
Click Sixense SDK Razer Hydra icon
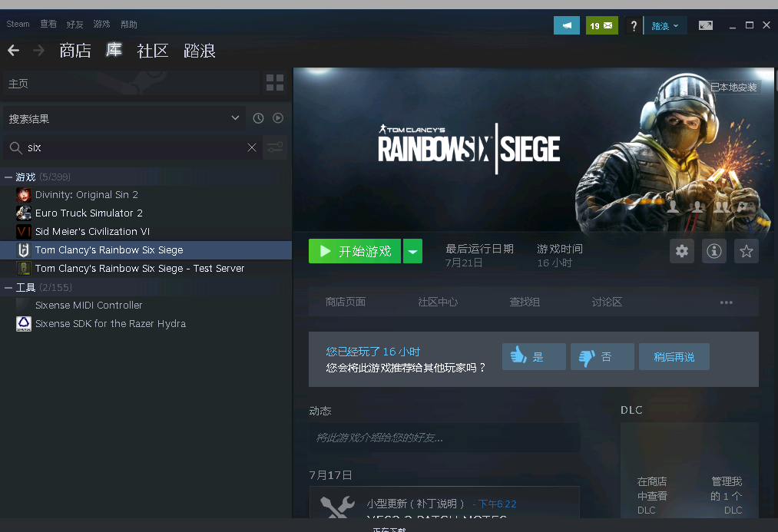[x=23, y=324]
